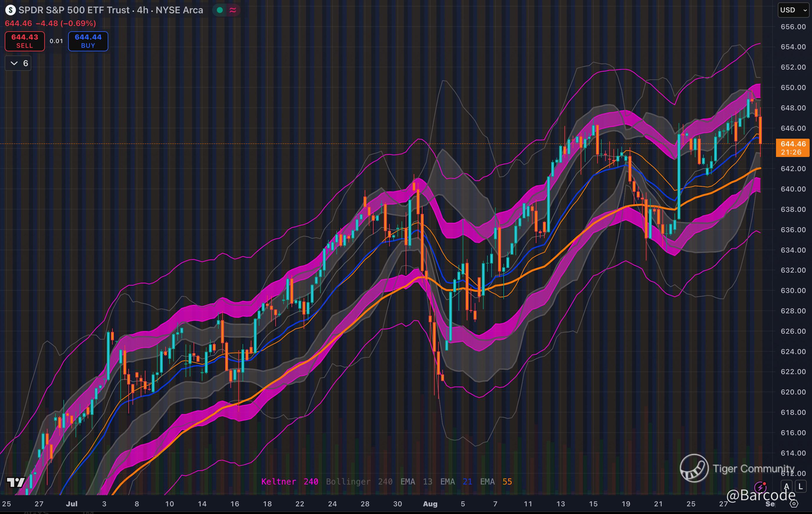Image resolution: width=812 pixels, height=514 pixels.
Task: Click the Aug label on time axis
Action: coord(430,504)
